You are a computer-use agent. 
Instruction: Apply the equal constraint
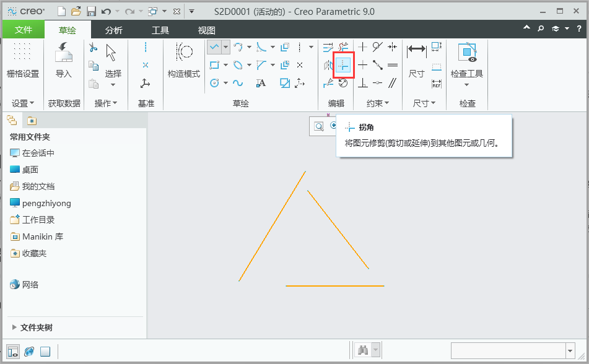pyautogui.click(x=393, y=64)
